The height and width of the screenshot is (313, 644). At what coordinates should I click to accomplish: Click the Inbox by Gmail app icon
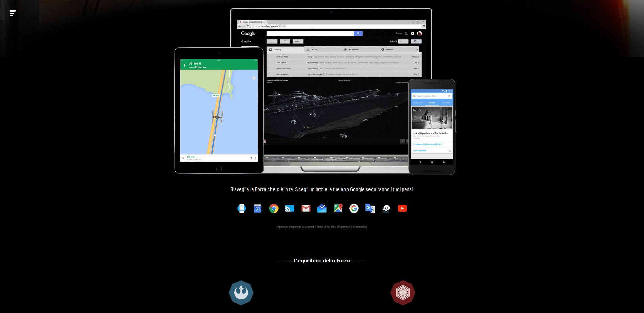pyautogui.click(x=322, y=208)
